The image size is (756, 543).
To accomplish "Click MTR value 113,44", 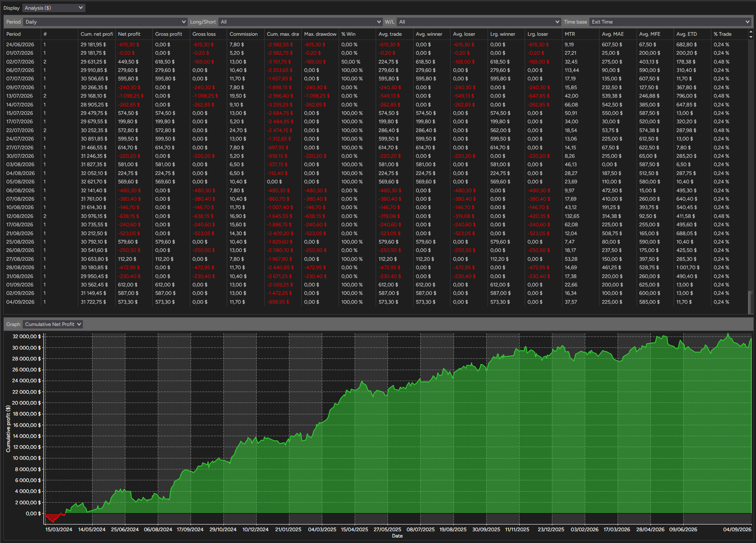I will [572, 70].
